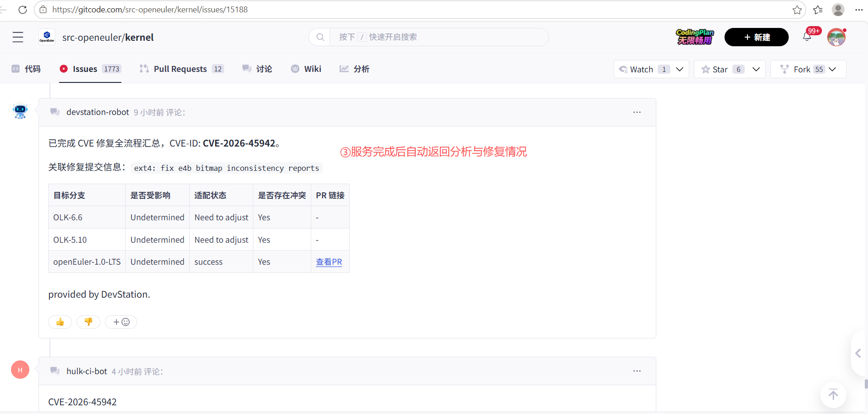
Task: Open the Pull Requests tab
Action: coord(181,69)
